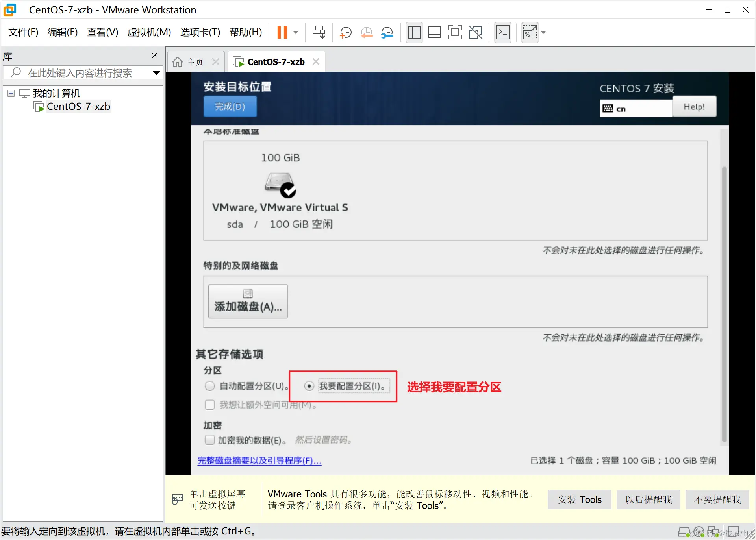This screenshot has height=540, width=756.
Task: Take a snapshot of this virtual machine
Action: coord(345,32)
